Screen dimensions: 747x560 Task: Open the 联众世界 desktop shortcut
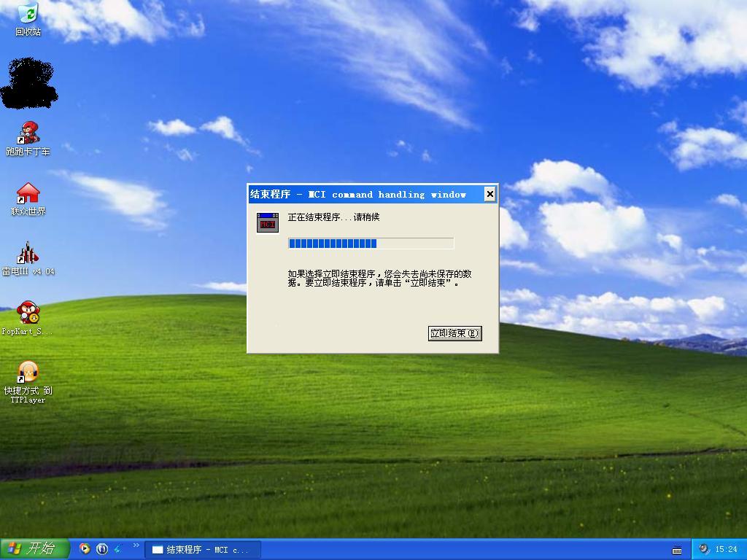28,199
